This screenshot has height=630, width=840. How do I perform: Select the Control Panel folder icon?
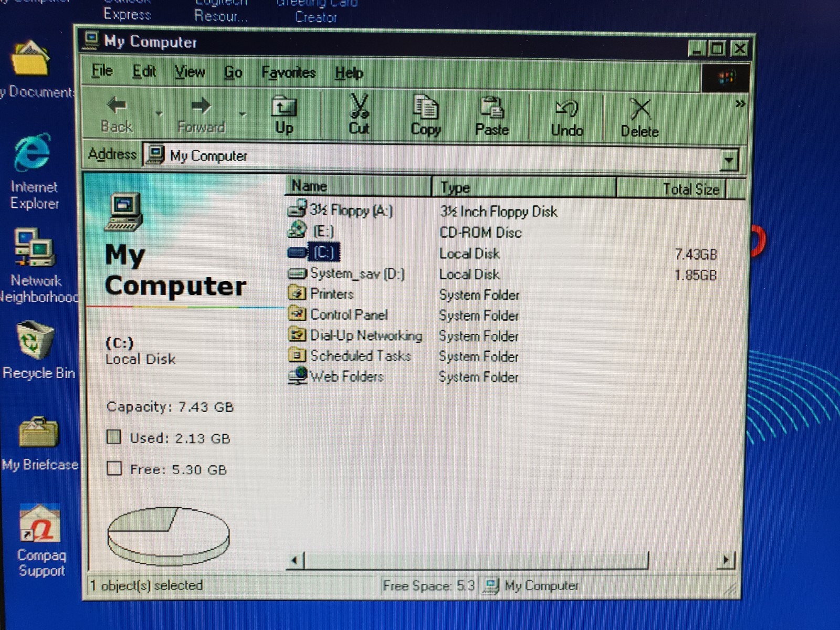pos(297,314)
